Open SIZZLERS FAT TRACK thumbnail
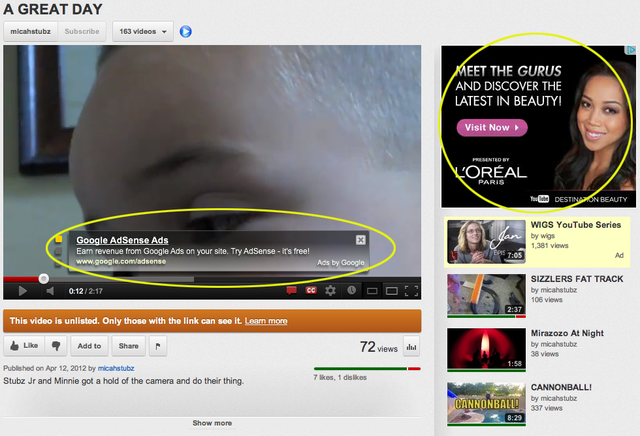This screenshot has height=436, width=640. 486,296
